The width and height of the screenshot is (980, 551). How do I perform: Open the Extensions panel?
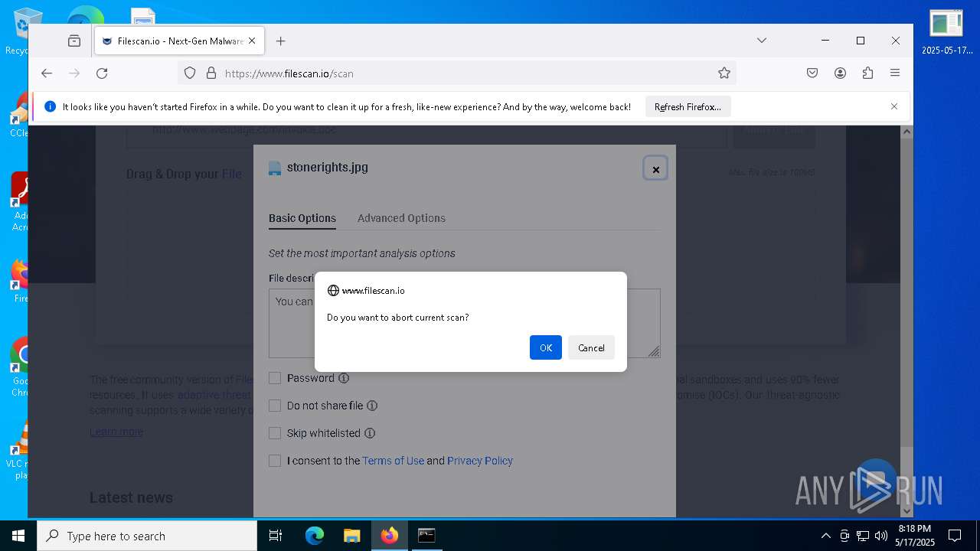(867, 73)
